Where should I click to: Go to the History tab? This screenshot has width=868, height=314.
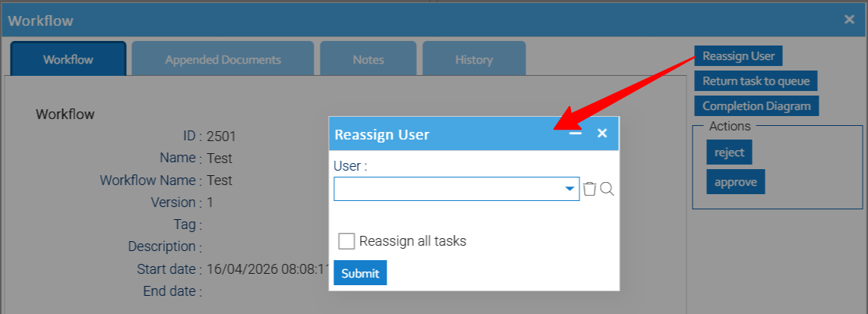click(474, 59)
